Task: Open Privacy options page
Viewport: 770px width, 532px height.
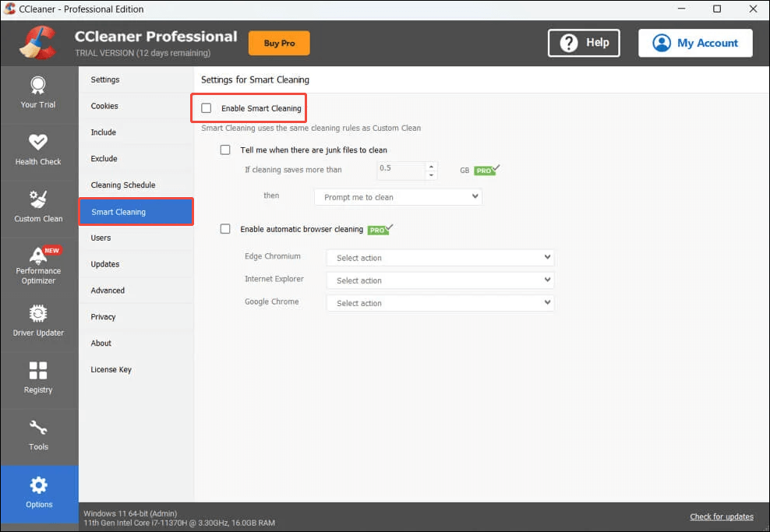Action: click(x=136, y=317)
